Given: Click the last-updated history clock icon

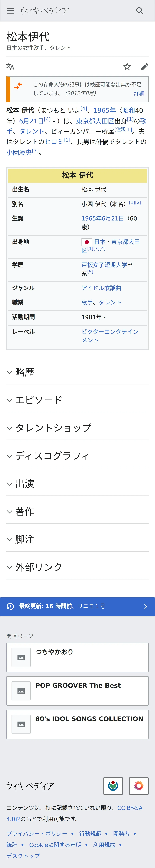Looking at the screenshot, I should 10,606.
